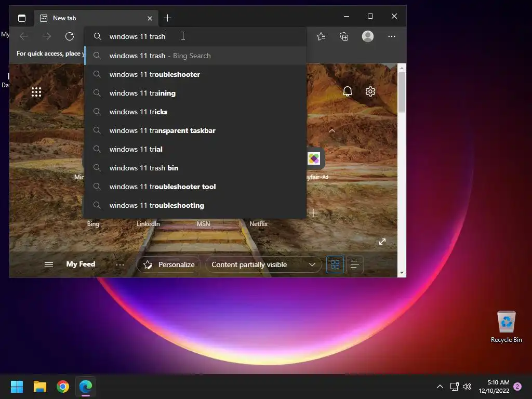Image resolution: width=532 pixels, height=399 pixels.
Task: Add a site with the plus tile
Action: click(x=313, y=213)
